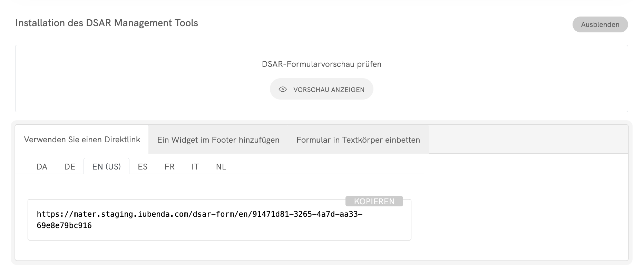Show the IT language tab
The height and width of the screenshot is (277, 644).
[x=195, y=167]
